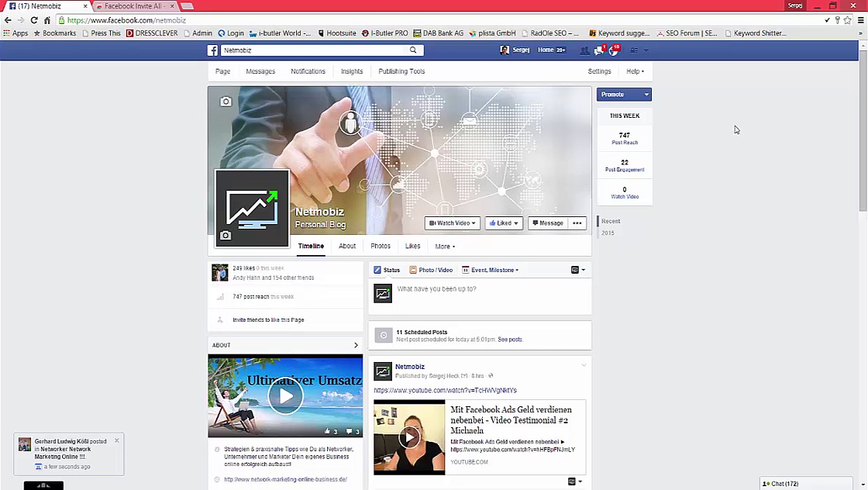
Task: Open options chevron on Netmobiz post
Action: pyautogui.click(x=583, y=365)
